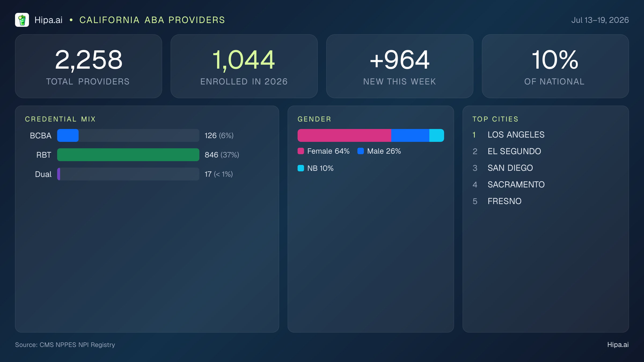The image size is (644, 362).
Task: Select Fresno in top cities list
Action: [x=504, y=201]
